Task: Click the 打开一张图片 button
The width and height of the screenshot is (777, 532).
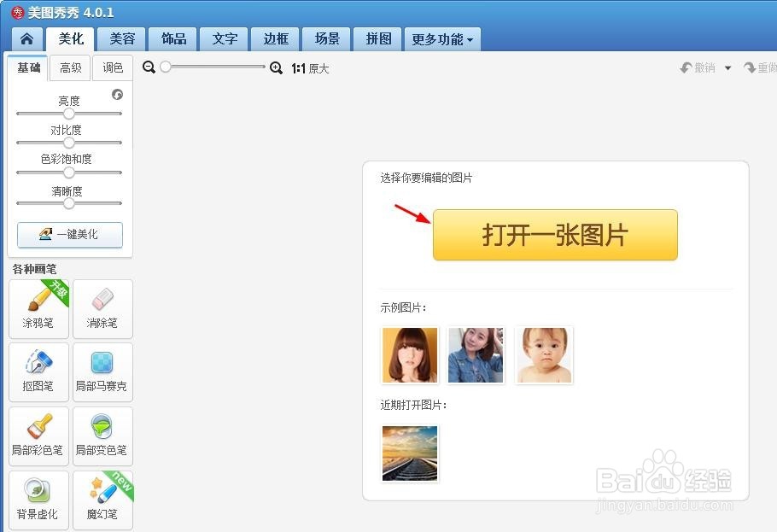Action: click(555, 235)
